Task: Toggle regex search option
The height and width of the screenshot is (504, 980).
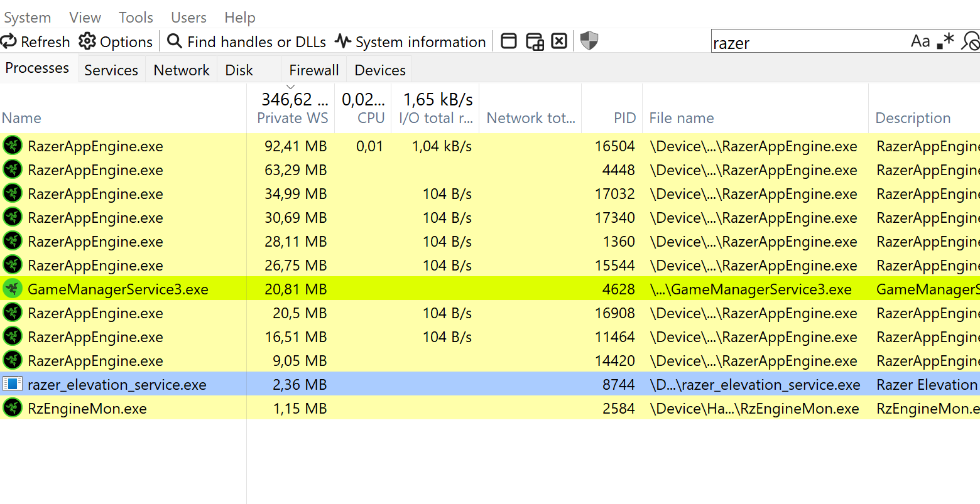Action: [945, 41]
